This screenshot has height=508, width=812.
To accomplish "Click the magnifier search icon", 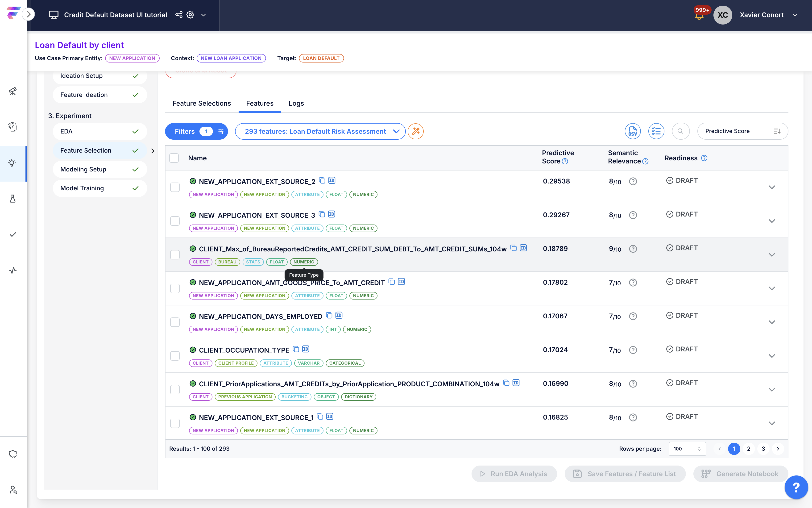I will pyautogui.click(x=680, y=131).
